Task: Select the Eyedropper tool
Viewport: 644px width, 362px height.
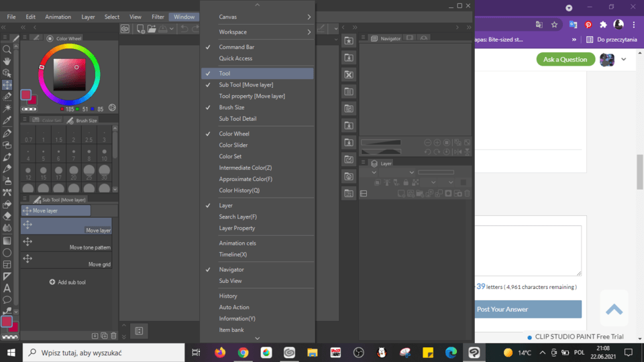Action: coord(7,121)
